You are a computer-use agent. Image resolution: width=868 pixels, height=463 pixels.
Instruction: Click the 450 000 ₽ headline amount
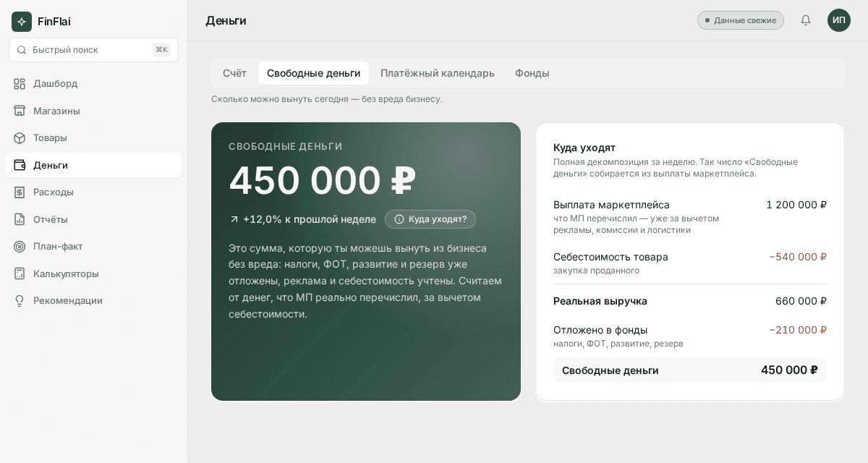click(323, 180)
